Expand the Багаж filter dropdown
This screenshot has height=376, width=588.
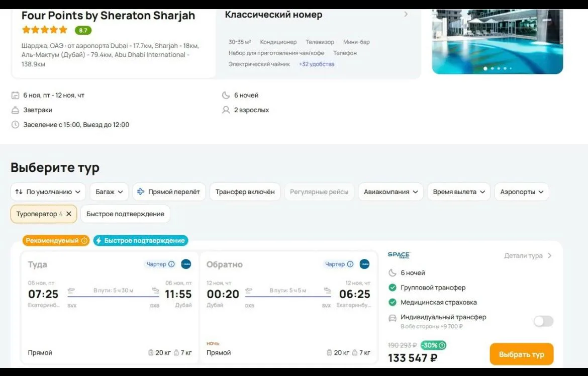109,192
